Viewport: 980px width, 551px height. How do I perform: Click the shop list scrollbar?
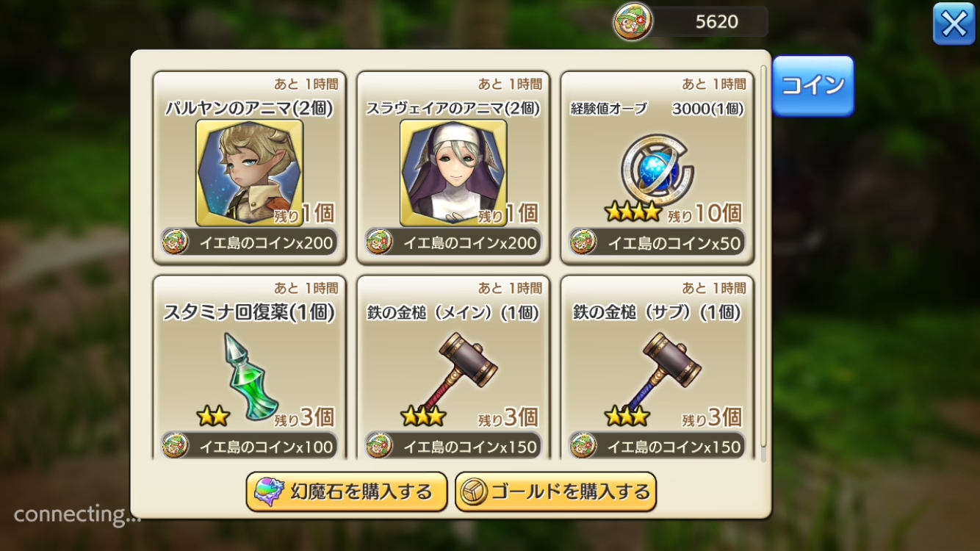pos(763,263)
